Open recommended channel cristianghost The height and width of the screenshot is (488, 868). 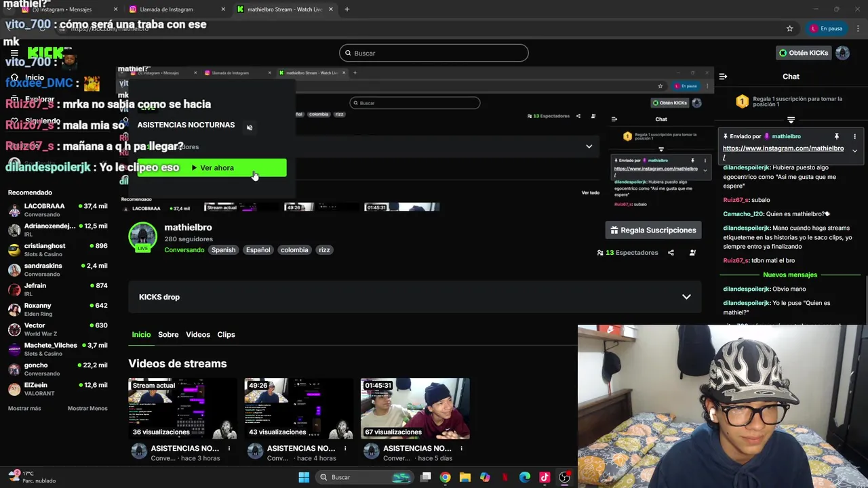click(58, 249)
